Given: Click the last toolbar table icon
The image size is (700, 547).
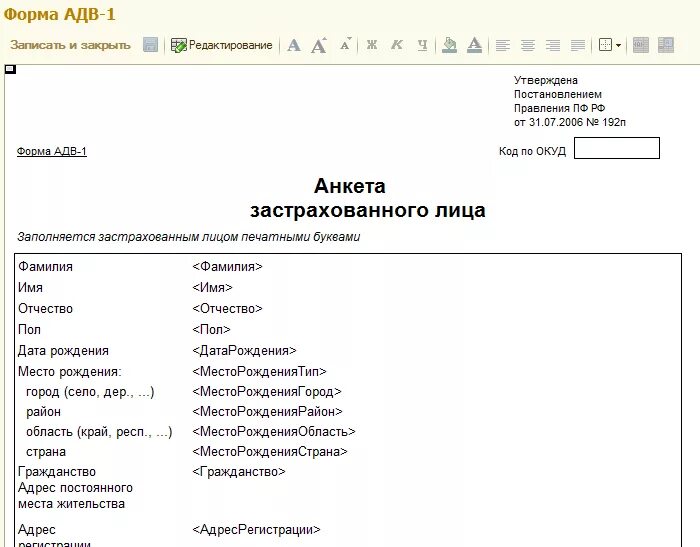Looking at the screenshot, I should (x=666, y=45).
